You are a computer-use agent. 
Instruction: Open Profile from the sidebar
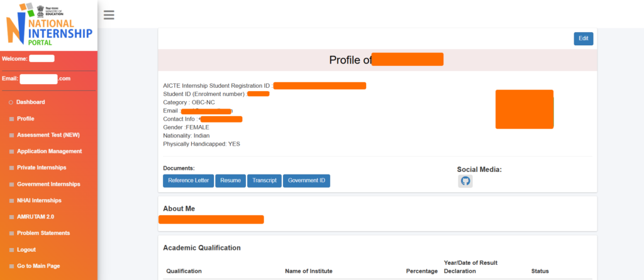(x=25, y=119)
